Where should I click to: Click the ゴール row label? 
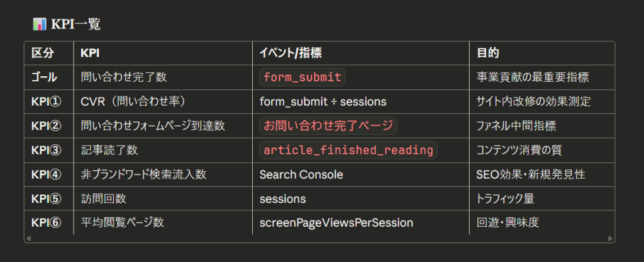tap(45, 77)
